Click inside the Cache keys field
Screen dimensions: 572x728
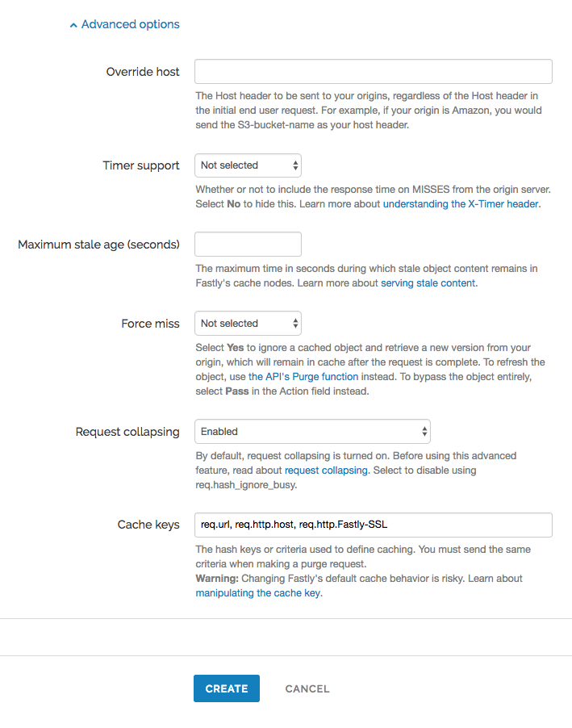point(373,525)
